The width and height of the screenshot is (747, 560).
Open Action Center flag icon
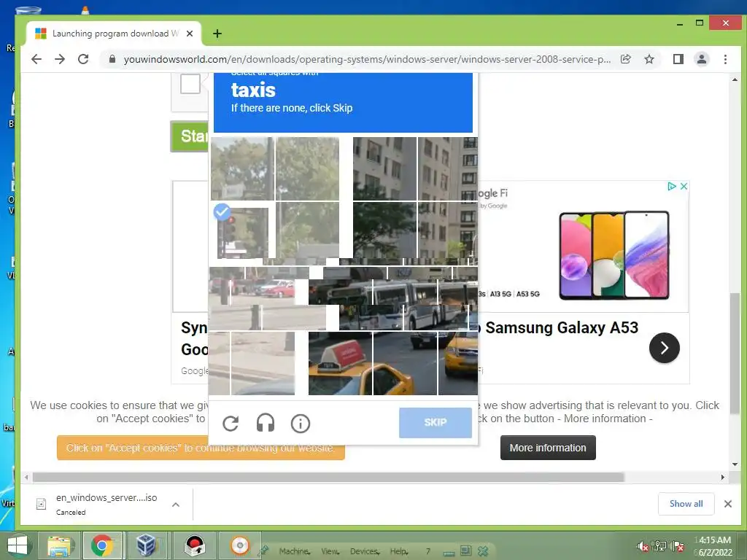678,545
